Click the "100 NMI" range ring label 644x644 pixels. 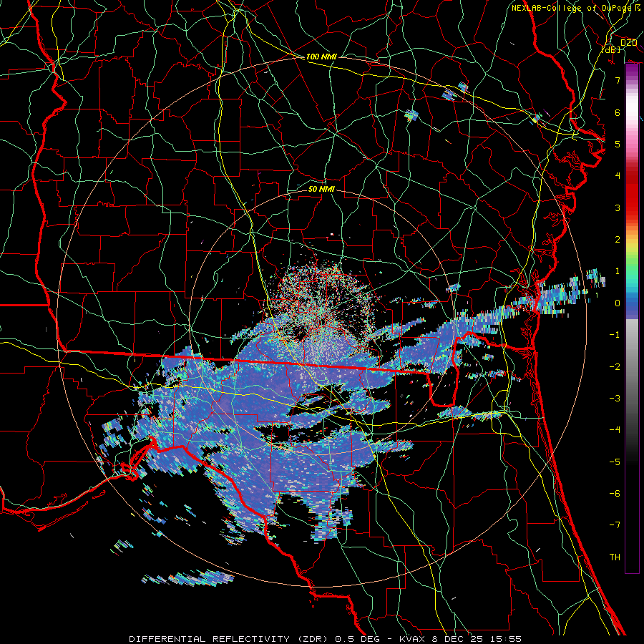(x=321, y=57)
